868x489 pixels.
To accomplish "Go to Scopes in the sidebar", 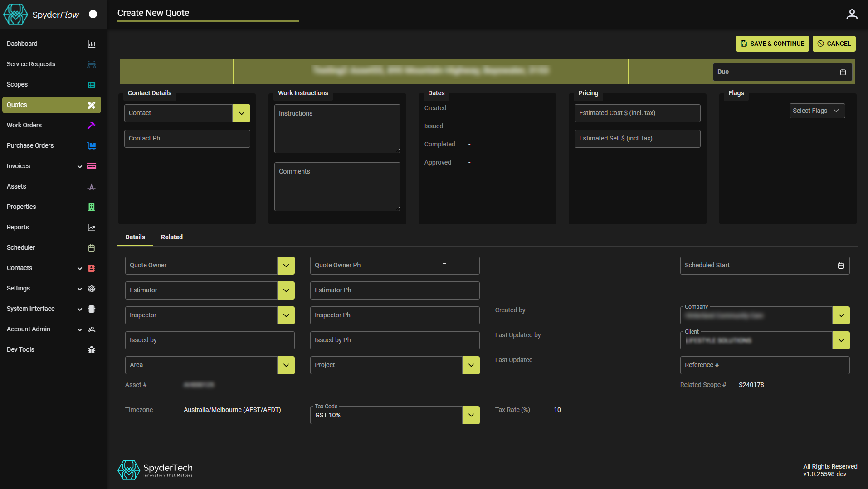I will coord(17,85).
